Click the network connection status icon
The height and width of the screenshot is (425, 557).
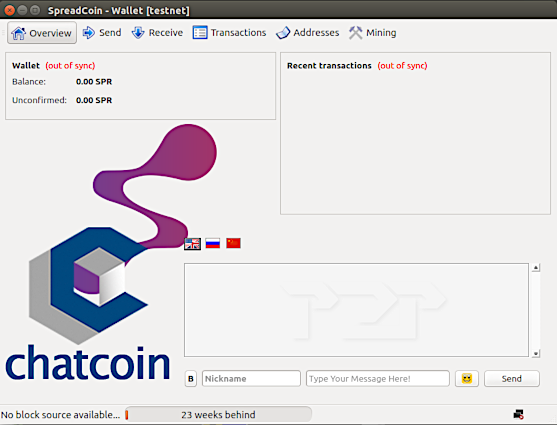point(519,414)
